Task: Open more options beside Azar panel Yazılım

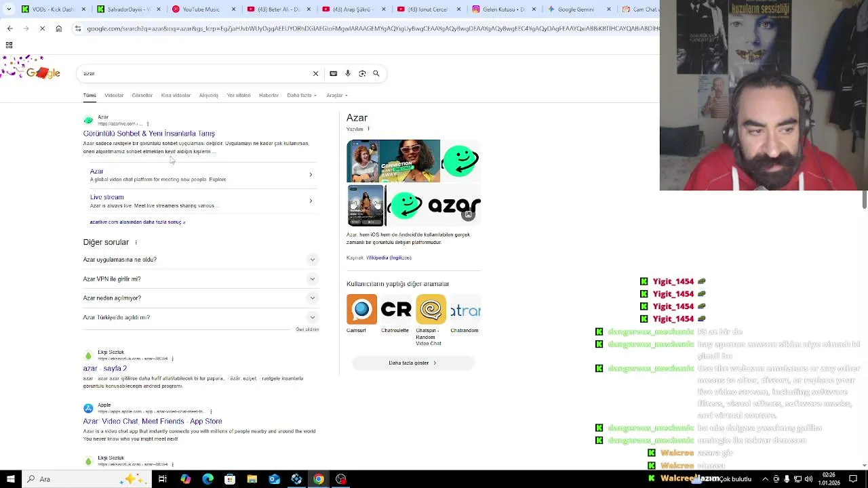Action: [x=368, y=129]
